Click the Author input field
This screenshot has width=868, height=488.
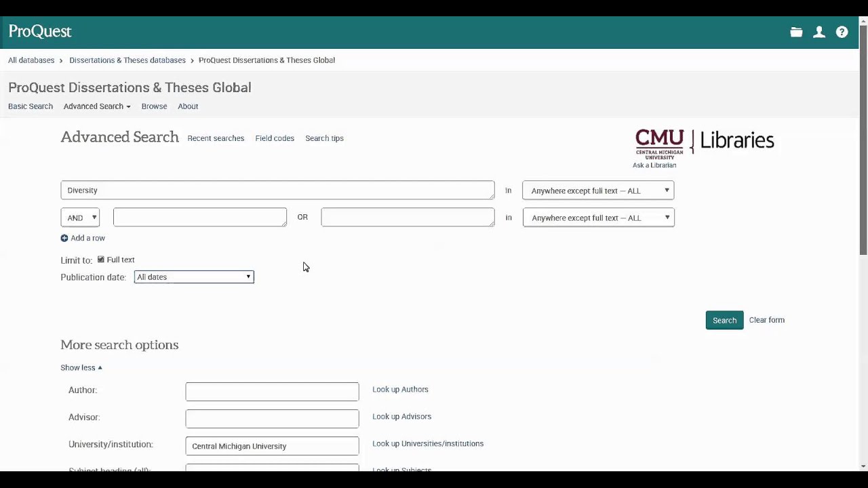(x=272, y=391)
